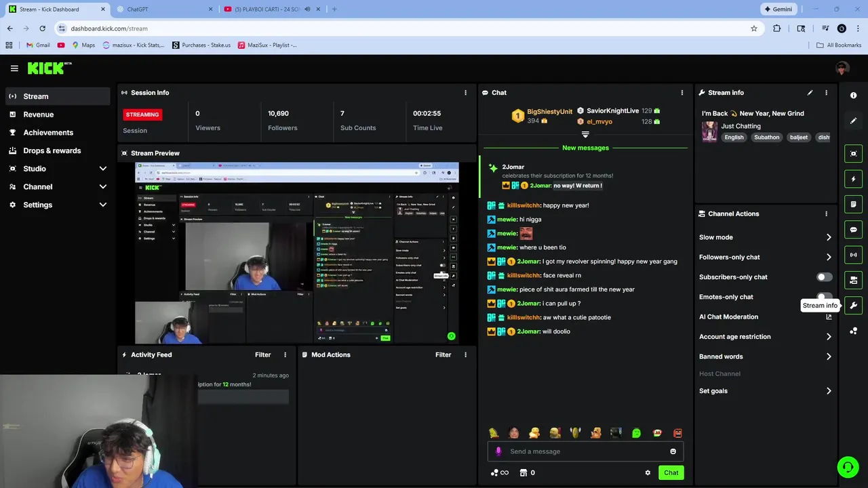This screenshot has width=868, height=488.
Task: Open Followers-only chat options arrow
Action: (829, 257)
